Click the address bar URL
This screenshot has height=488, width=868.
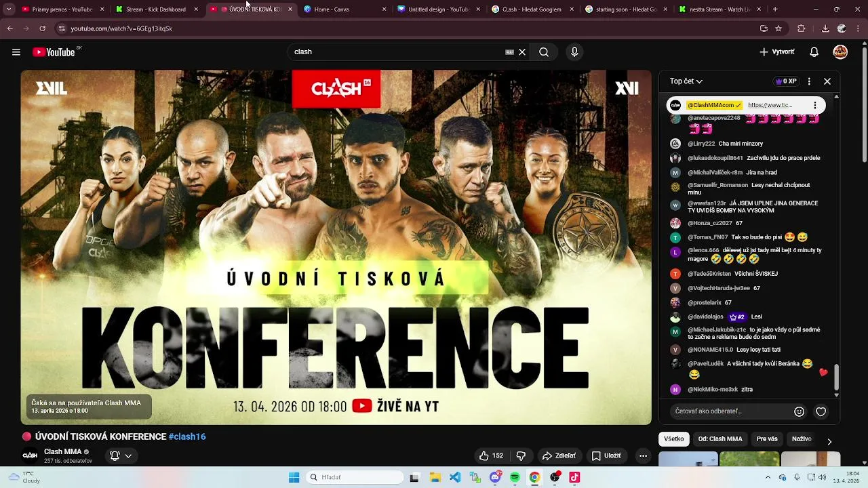click(121, 28)
